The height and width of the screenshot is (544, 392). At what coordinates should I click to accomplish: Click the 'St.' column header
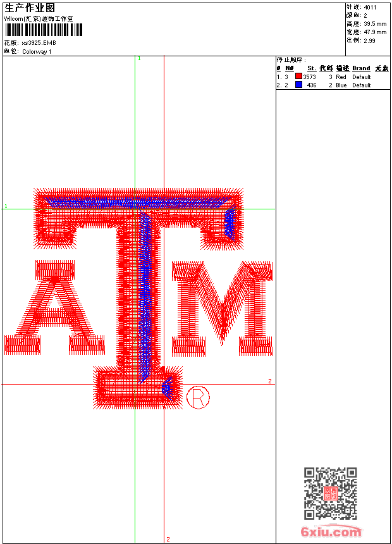[312, 68]
